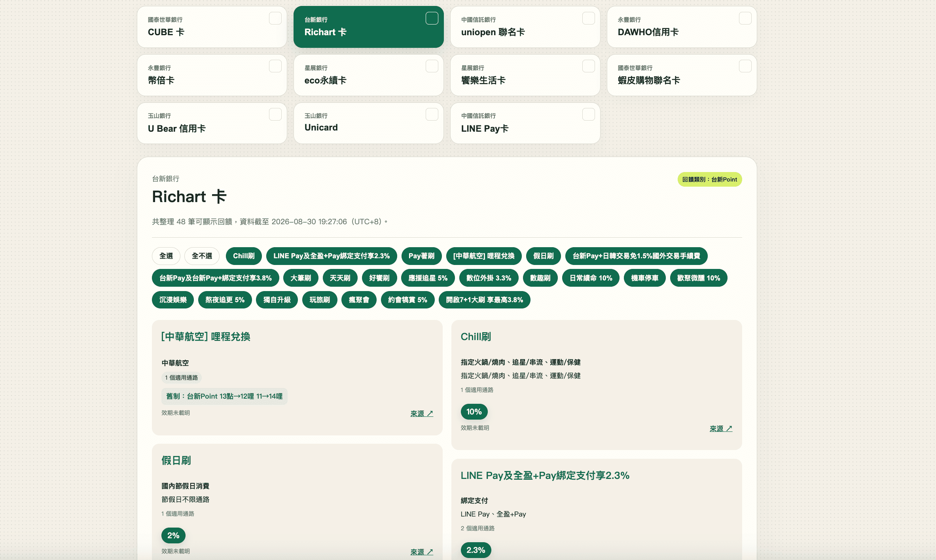Open 來源 link in 假日刷 card
The width and height of the screenshot is (936, 560).
click(x=422, y=552)
